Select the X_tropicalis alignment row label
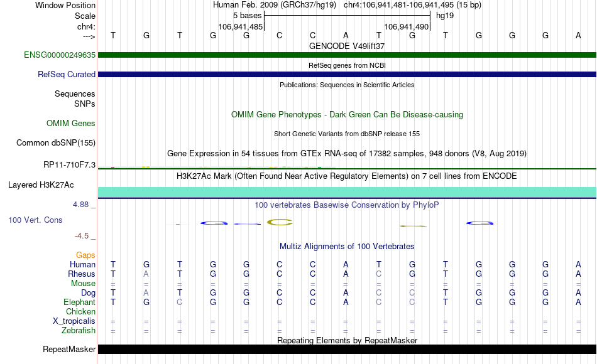Screen dimensions: 597x364 click(x=74, y=321)
